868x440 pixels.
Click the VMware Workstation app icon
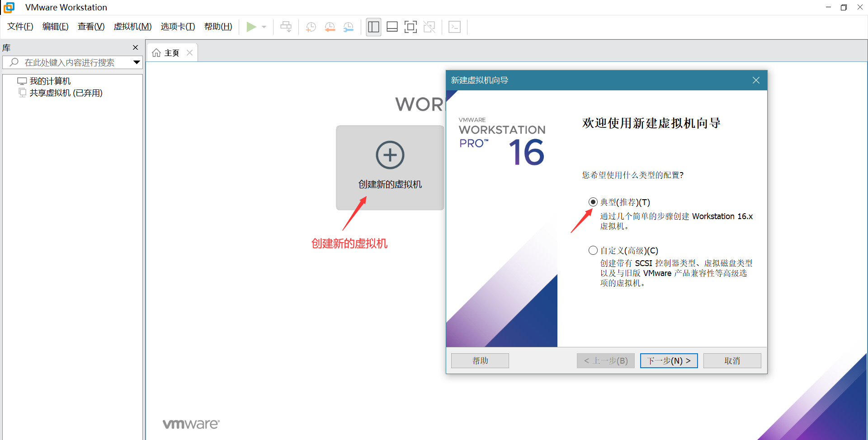(x=9, y=7)
